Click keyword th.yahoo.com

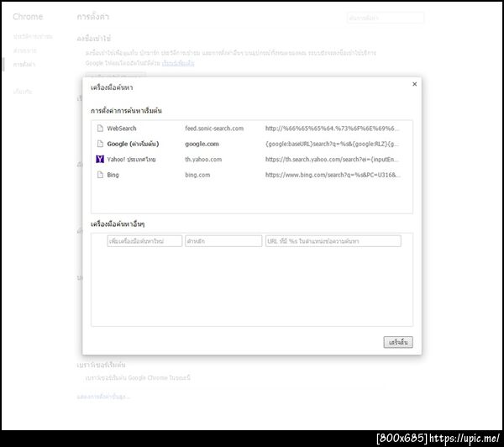[x=203, y=159]
